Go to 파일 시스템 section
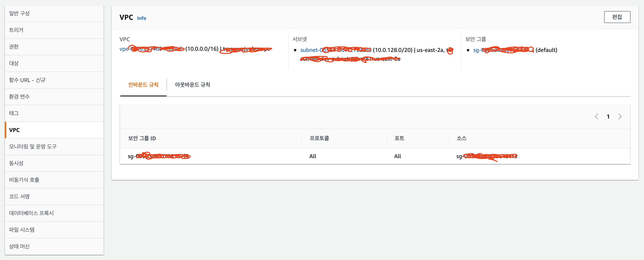The height and width of the screenshot is (260, 644). 22,230
